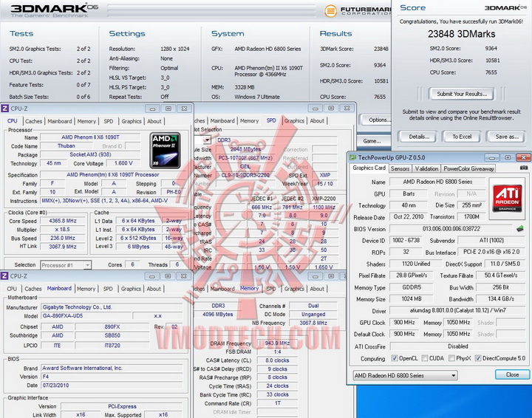Switch to Validation tab in GPU-Z
The image size is (532, 418).
426,168
